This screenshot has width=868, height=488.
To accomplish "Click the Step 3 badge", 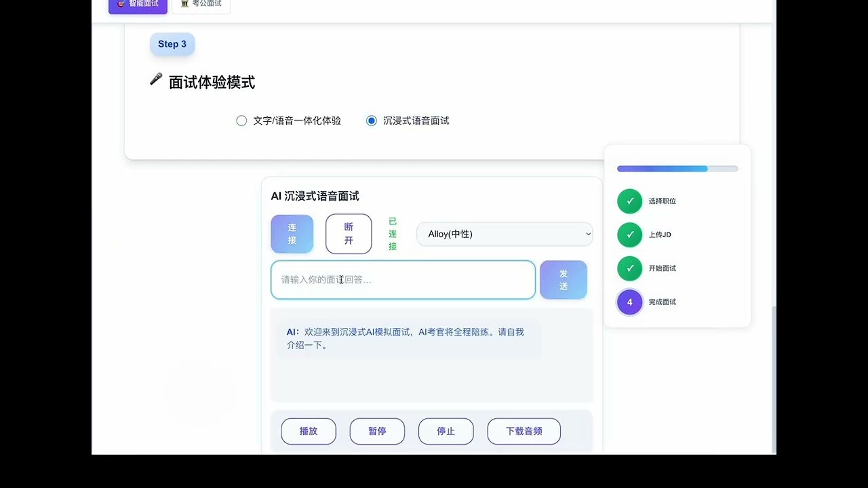I will pyautogui.click(x=172, y=43).
